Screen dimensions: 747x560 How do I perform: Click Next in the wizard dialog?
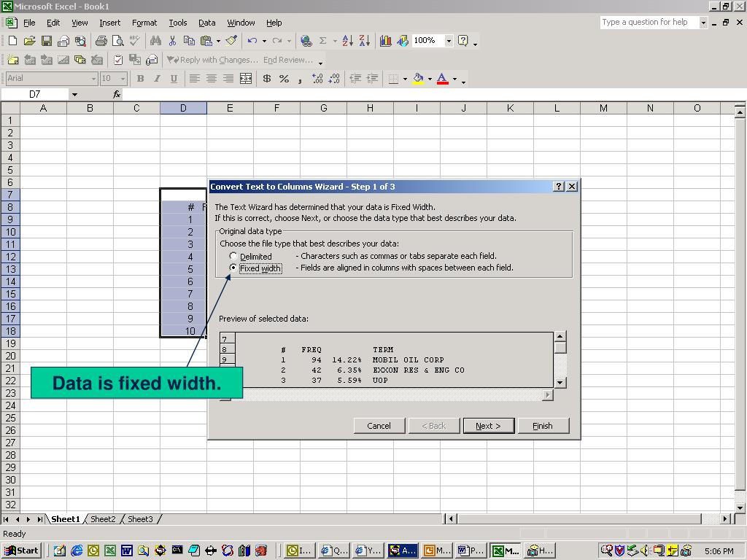click(488, 426)
